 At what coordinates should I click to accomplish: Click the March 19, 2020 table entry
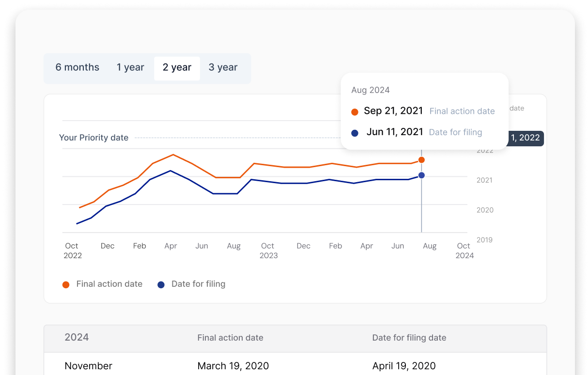pyautogui.click(x=233, y=366)
